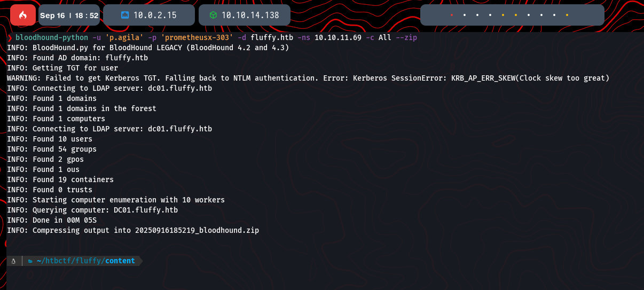Image resolution: width=644 pixels, height=290 pixels.
Task: Click the 10.10.14.138 VPN IP address
Action: [x=250, y=15]
